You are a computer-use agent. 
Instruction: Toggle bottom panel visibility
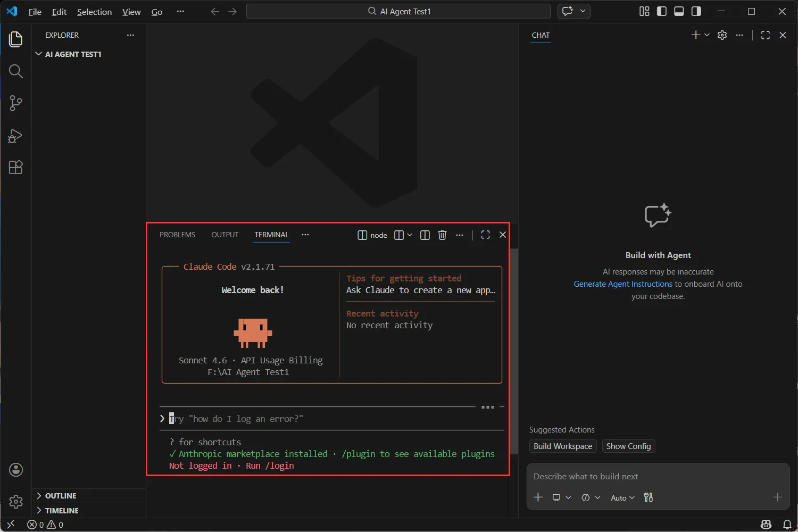tap(679, 11)
